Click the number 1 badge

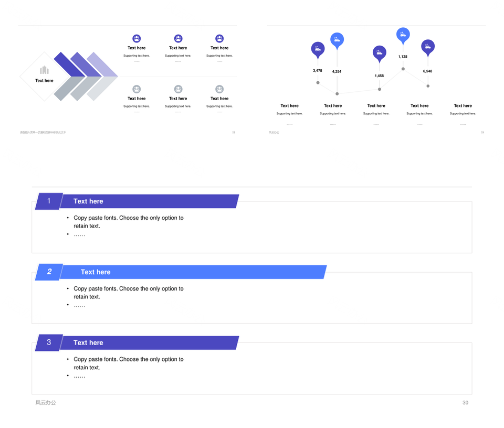click(49, 201)
